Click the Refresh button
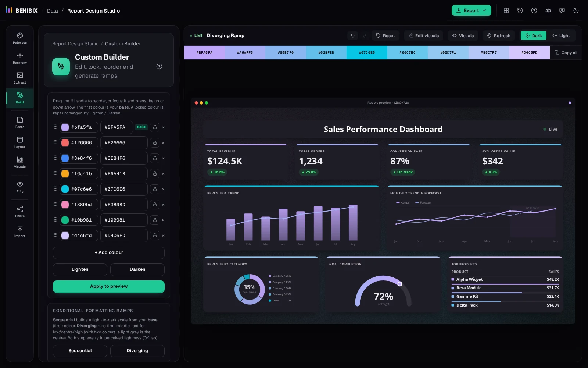588x368 pixels. (499, 36)
